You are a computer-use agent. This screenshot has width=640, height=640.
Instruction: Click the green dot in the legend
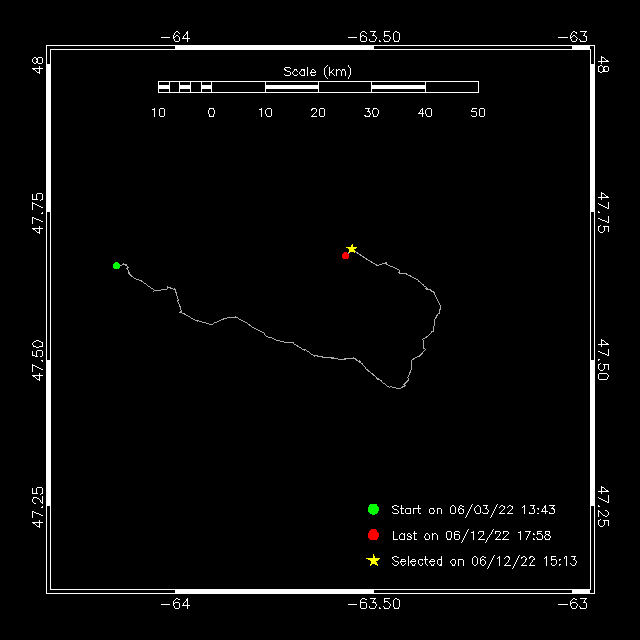[373, 510]
